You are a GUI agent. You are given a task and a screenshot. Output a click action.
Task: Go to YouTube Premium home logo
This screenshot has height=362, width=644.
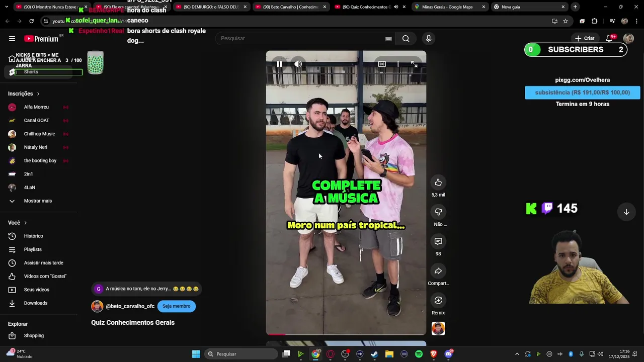(x=41, y=39)
